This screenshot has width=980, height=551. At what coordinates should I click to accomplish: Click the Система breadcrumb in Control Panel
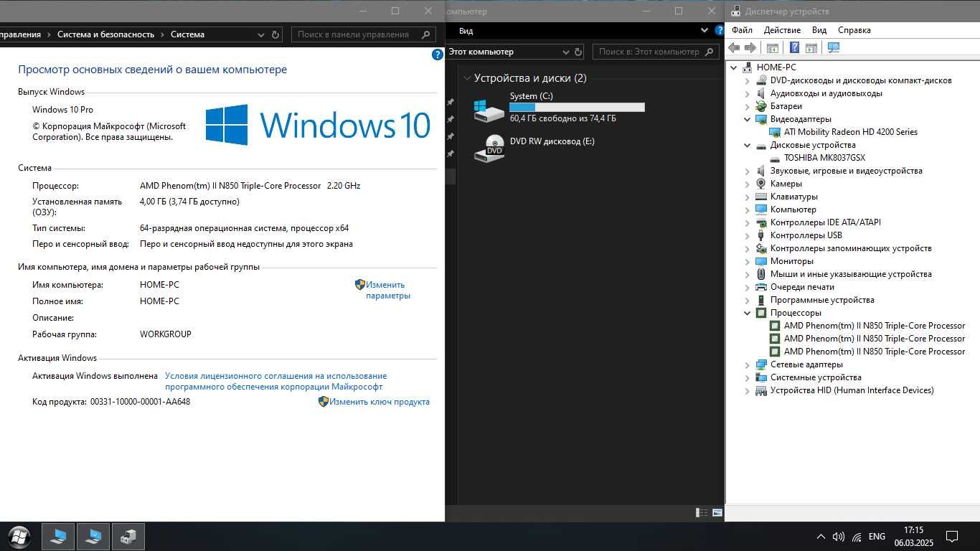click(187, 34)
